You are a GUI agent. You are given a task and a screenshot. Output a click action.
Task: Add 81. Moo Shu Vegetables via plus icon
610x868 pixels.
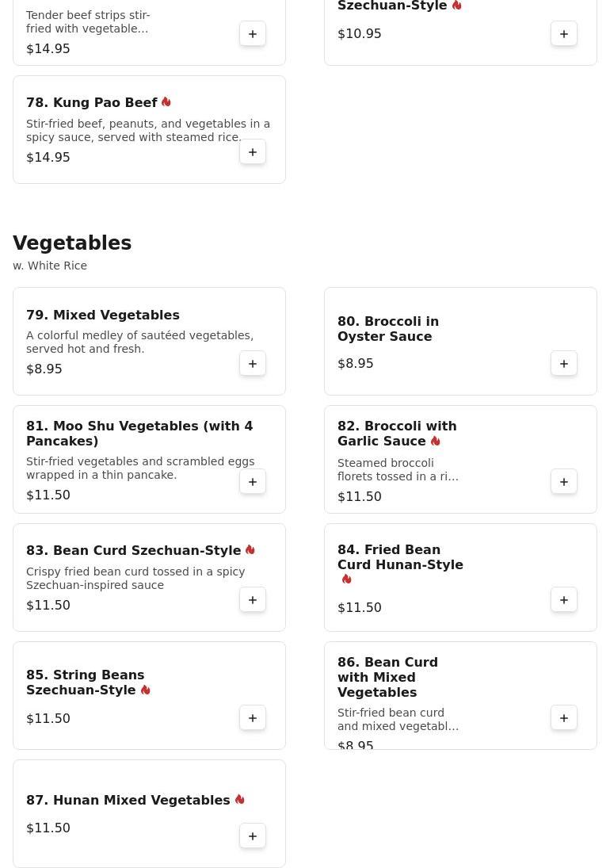coord(252,482)
